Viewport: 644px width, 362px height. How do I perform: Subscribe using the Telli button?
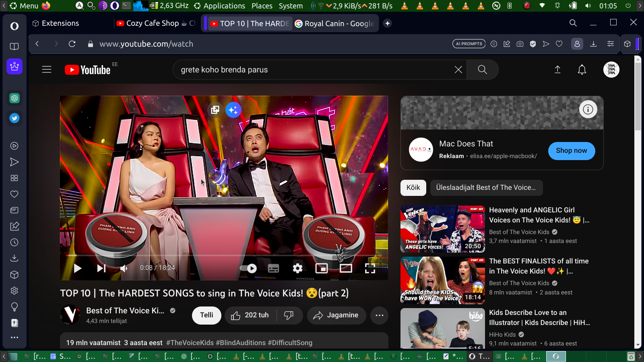206,315
